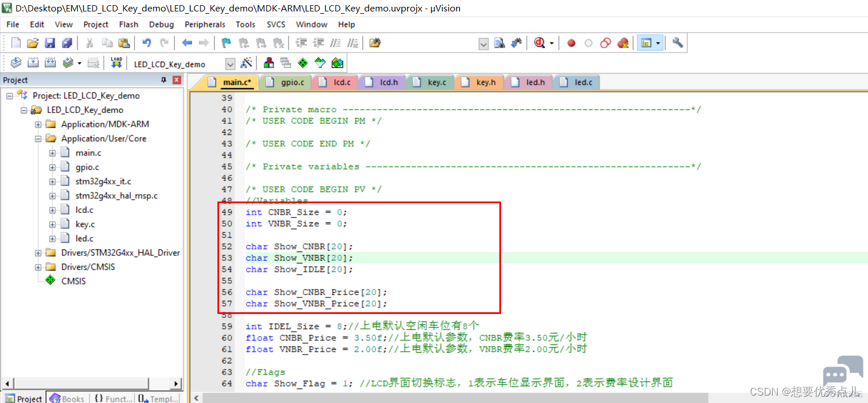Open Configuration with the wrench icon
The height and width of the screenshot is (403, 868).
(677, 43)
